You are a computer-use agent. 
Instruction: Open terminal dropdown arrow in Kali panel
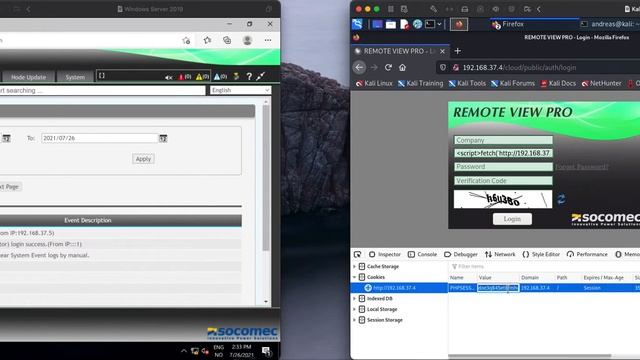(x=440, y=24)
